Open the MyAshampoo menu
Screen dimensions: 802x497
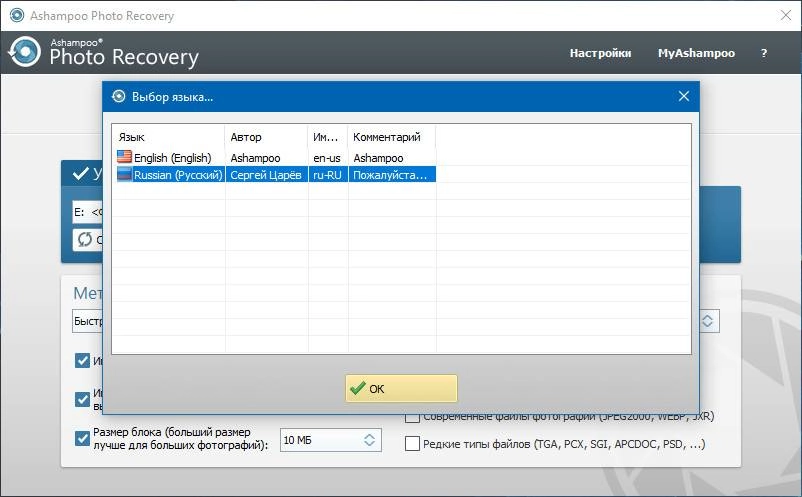696,53
